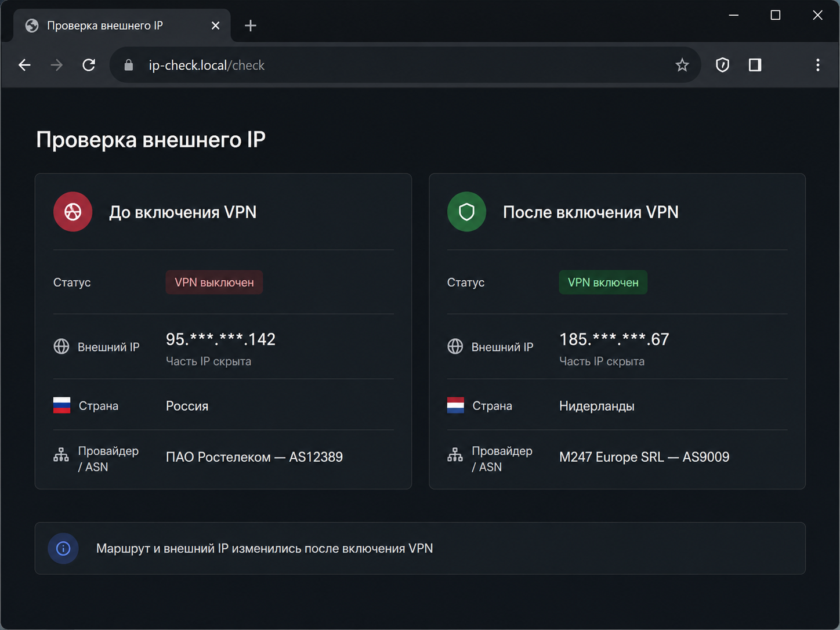The height and width of the screenshot is (630, 840).
Task: Toggle the browser side panel icon
Action: point(755,65)
